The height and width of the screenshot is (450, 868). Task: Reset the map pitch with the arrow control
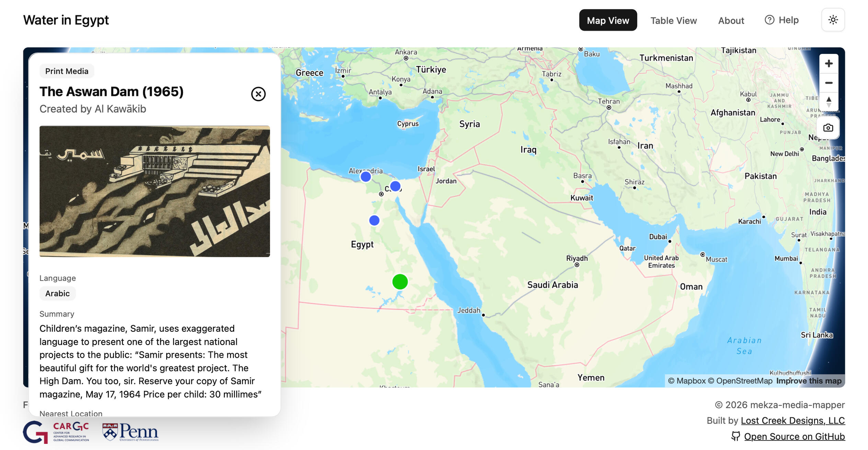pos(829,101)
